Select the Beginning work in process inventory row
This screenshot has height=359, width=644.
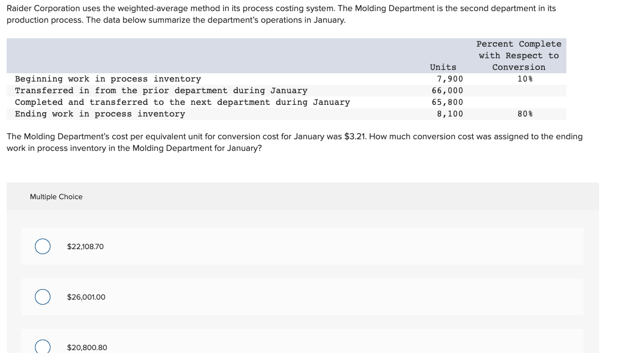(x=108, y=79)
